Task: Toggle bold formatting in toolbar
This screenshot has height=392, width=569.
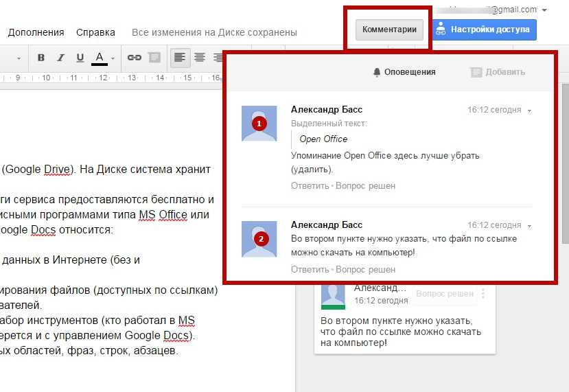Action: (x=41, y=58)
